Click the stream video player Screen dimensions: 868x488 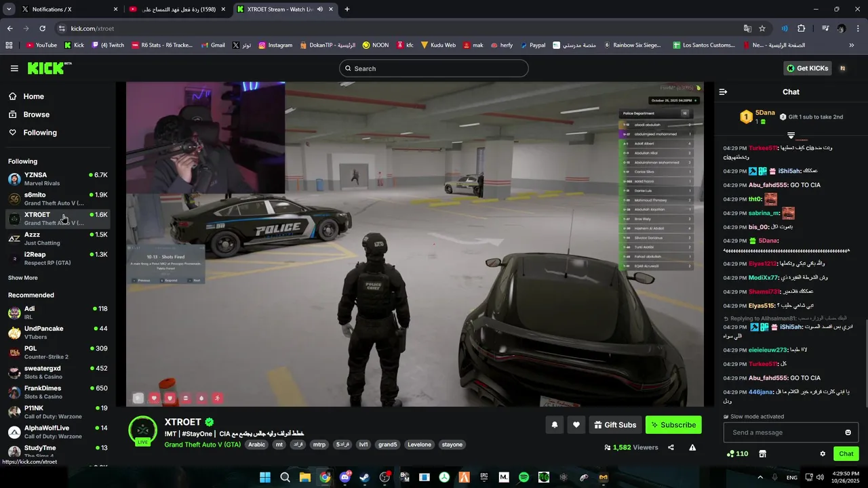(415, 244)
